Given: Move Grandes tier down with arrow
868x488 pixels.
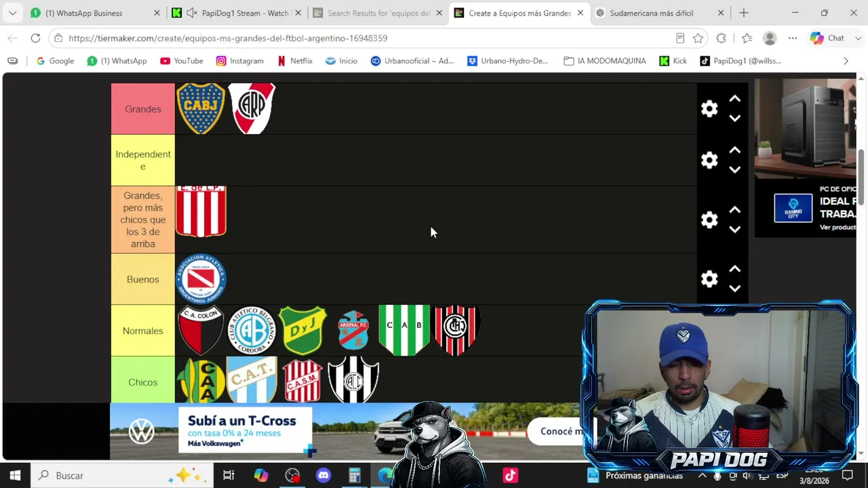Looking at the screenshot, I should (734, 119).
